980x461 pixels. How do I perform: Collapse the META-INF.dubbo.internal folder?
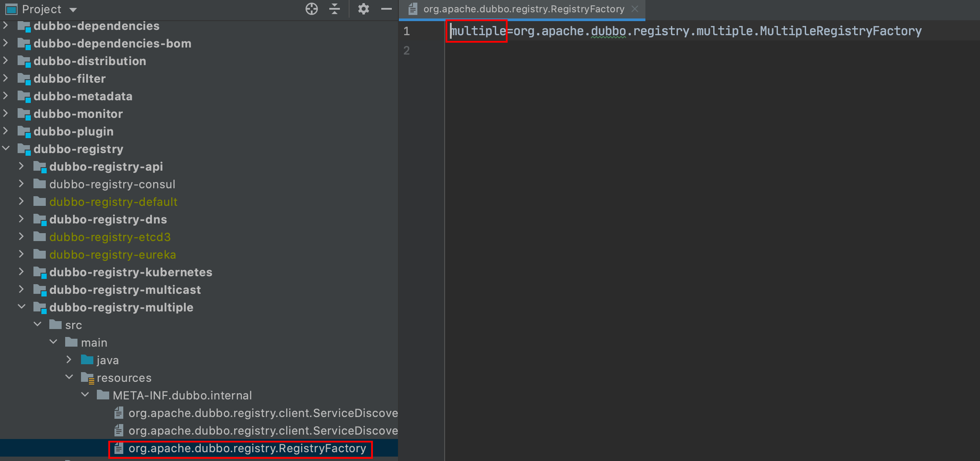85,395
